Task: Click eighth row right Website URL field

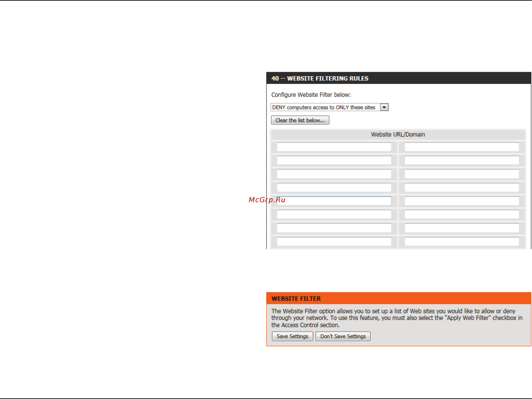Action: [462, 242]
